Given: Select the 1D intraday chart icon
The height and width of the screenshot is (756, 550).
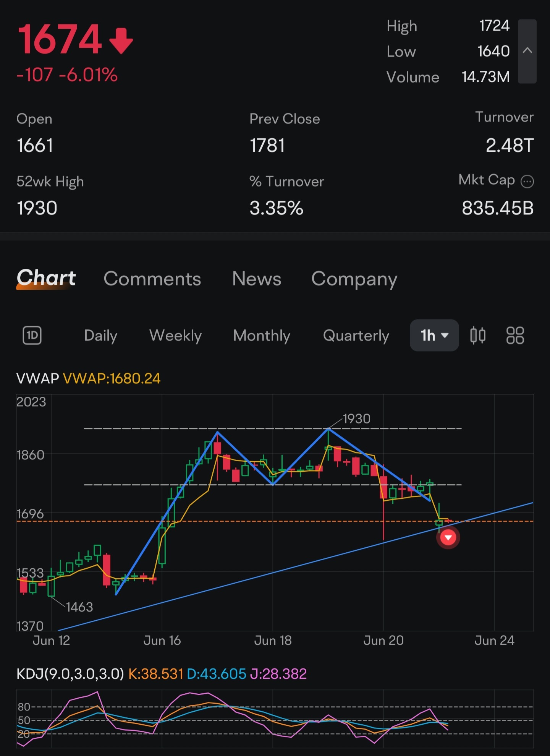Looking at the screenshot, I should tap(32, 336).
